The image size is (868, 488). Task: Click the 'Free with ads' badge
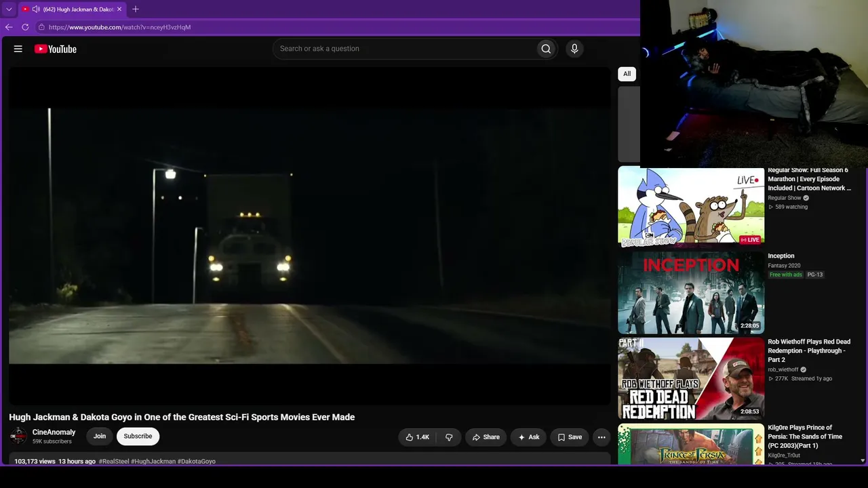click(786, 274)
